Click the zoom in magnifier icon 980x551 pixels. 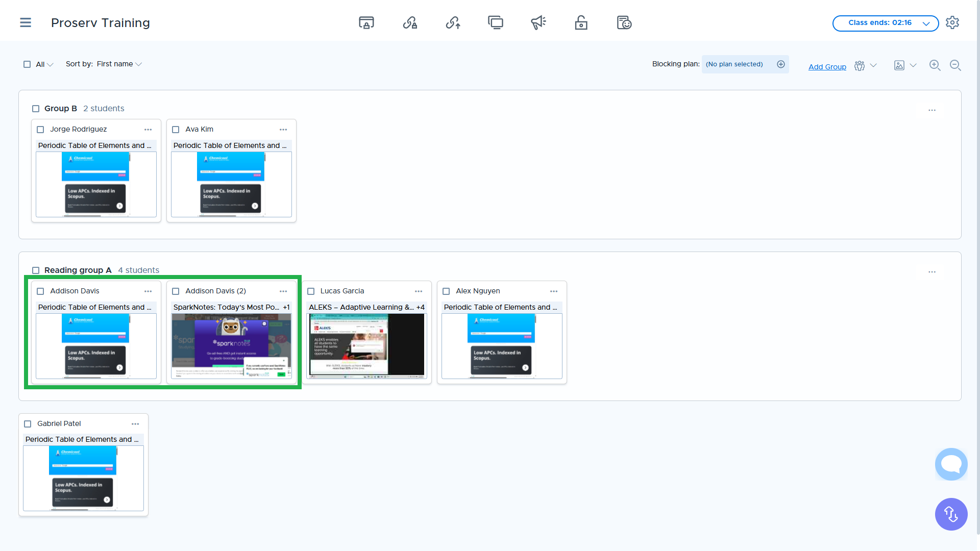tap(935, 65)
